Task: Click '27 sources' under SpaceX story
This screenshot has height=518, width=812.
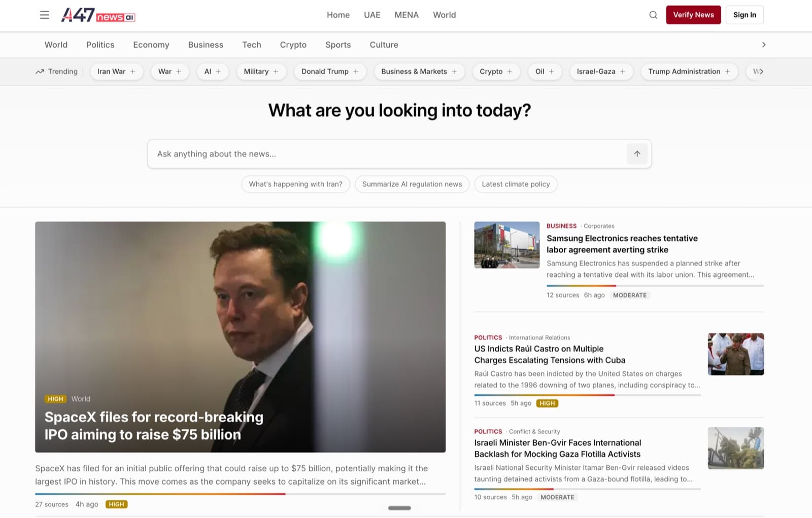Action: [52, 504]
